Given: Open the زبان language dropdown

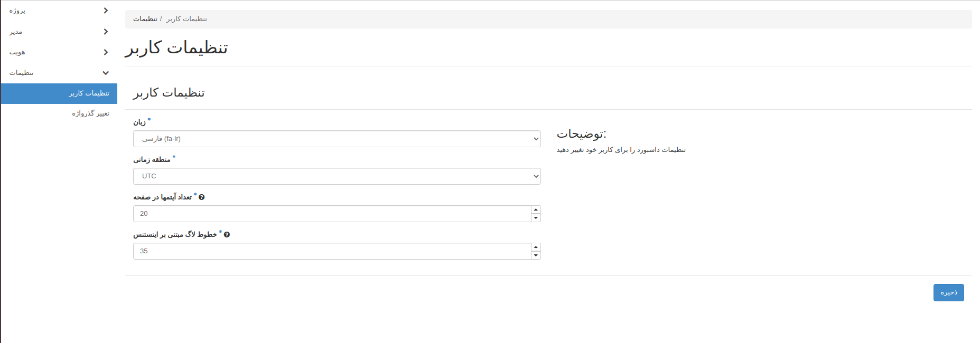Looking at the screenshot, I should [x=337, y=139].
